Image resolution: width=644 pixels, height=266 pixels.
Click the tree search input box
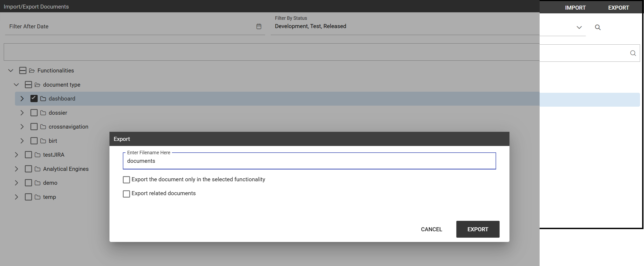coord(322,52)
